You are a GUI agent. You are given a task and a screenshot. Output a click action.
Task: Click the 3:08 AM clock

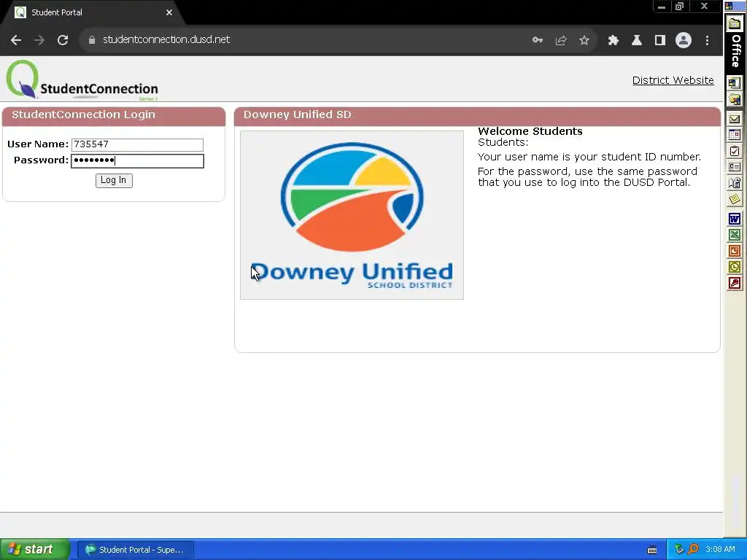click(720, 550)
